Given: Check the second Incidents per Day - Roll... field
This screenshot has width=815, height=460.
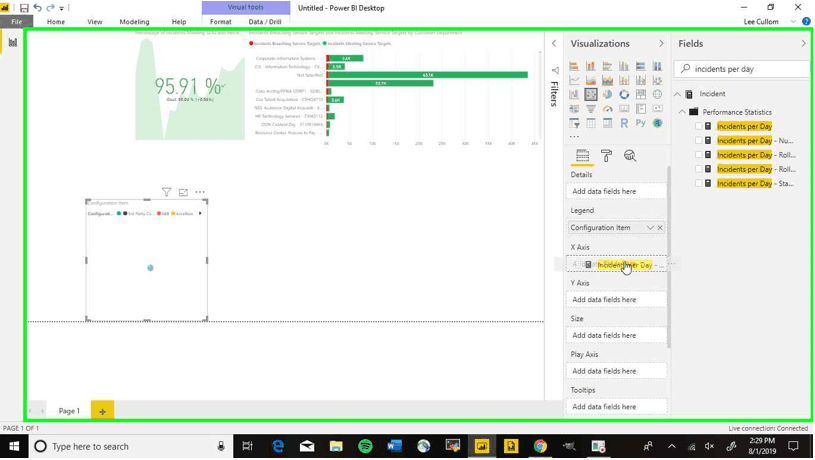Looking at the screenshot, I should click(699, 169).
